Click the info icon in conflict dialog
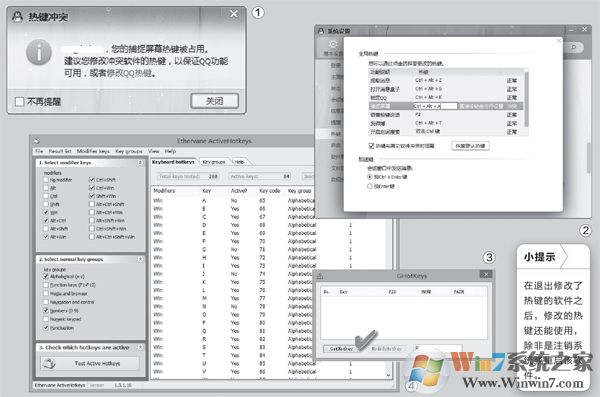Screen dimensions: 600x397 pyautogui.click(x=39, y=52)
